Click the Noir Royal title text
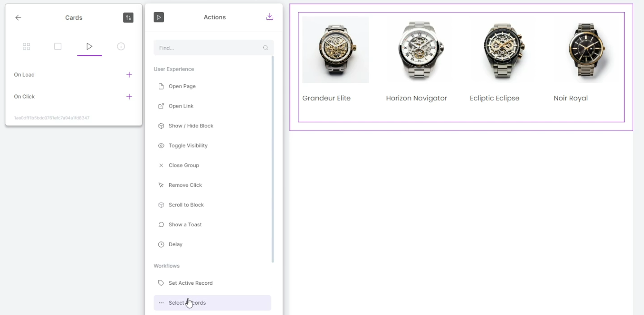 (571, 98)
